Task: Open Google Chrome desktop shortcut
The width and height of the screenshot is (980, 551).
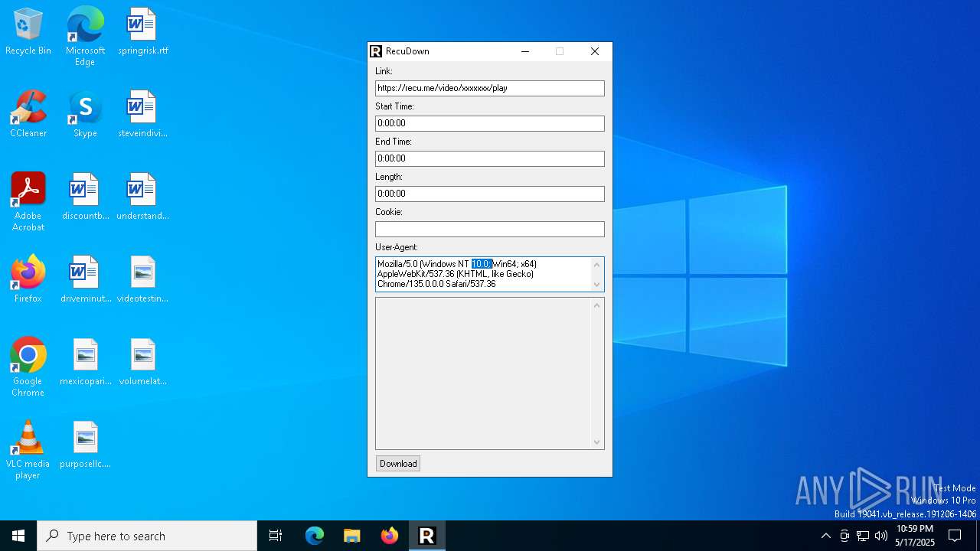Action: tap(28, 367)
